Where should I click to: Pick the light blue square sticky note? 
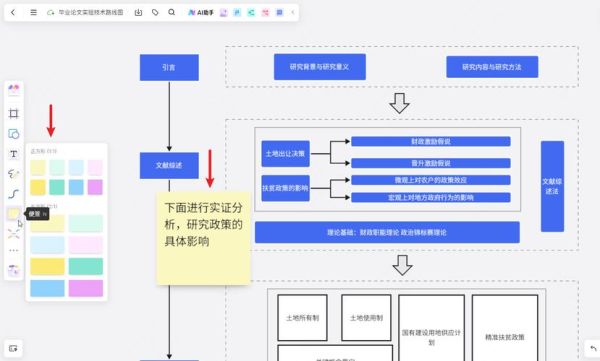(x=76, y=168)
